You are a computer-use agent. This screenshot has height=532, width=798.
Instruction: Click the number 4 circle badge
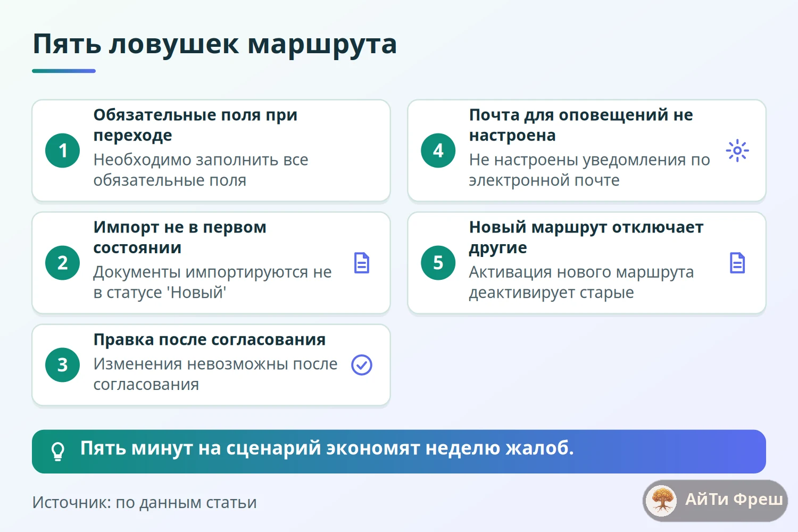(438, 151)
